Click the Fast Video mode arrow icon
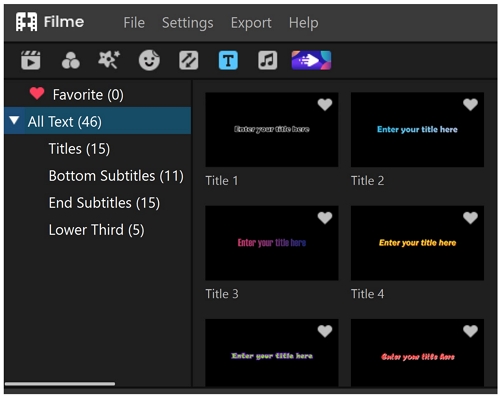The height and width of the screenshot is (396, 500). pos(311,60)
